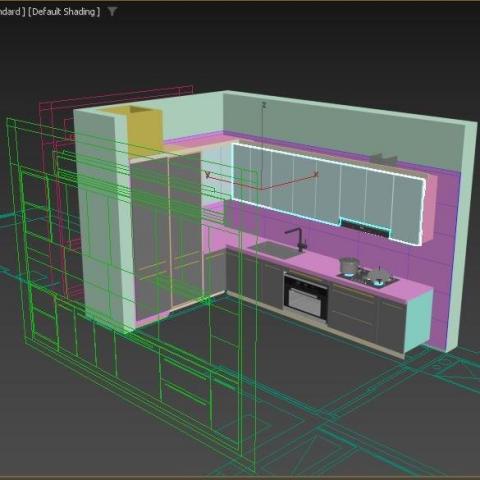
Task: Select the range hood under upper cabinets
Action: click(365, 227)
